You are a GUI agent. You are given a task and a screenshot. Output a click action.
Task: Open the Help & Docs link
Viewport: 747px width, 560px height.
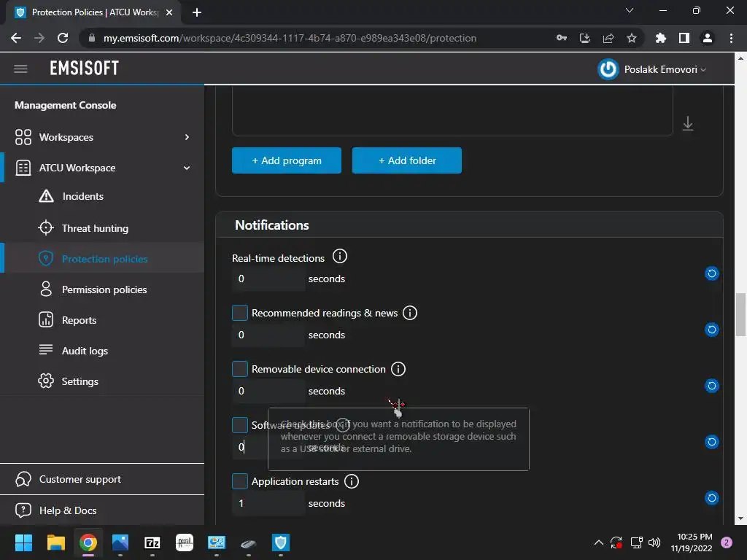tap(68, 510)
